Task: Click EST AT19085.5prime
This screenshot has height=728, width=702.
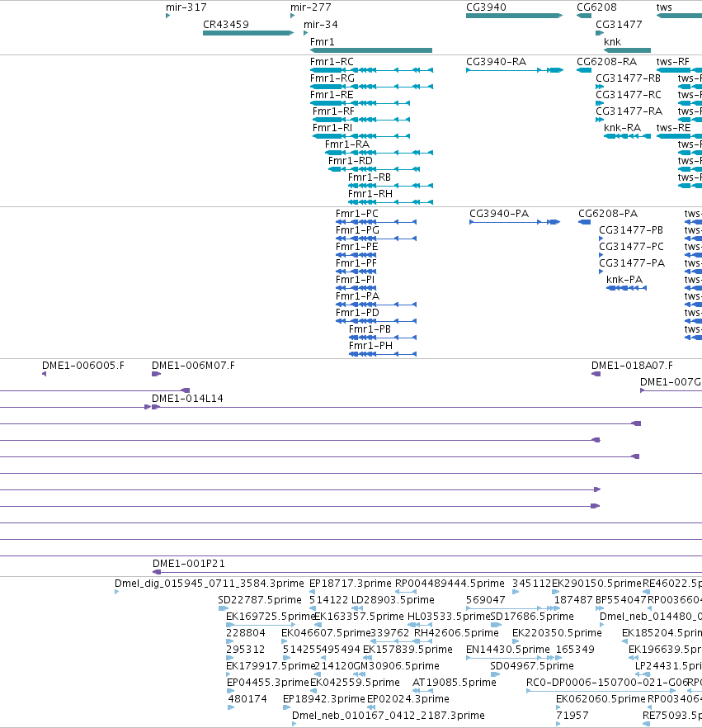Action: 422,691
